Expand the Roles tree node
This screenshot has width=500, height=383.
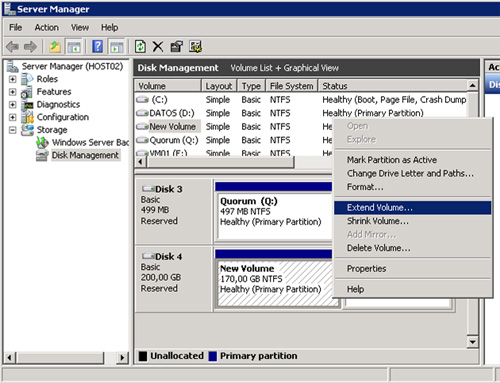pyautogui.click(x=12, y=79)
